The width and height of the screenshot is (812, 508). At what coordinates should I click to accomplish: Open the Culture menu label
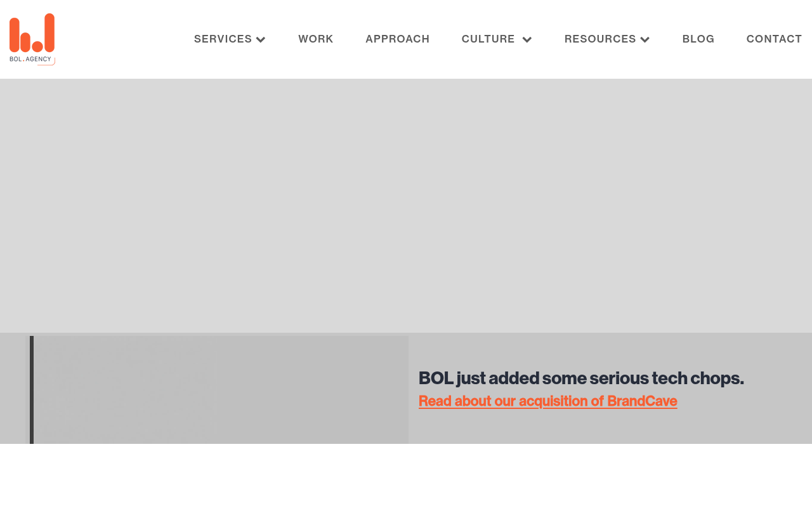point(488,39)
